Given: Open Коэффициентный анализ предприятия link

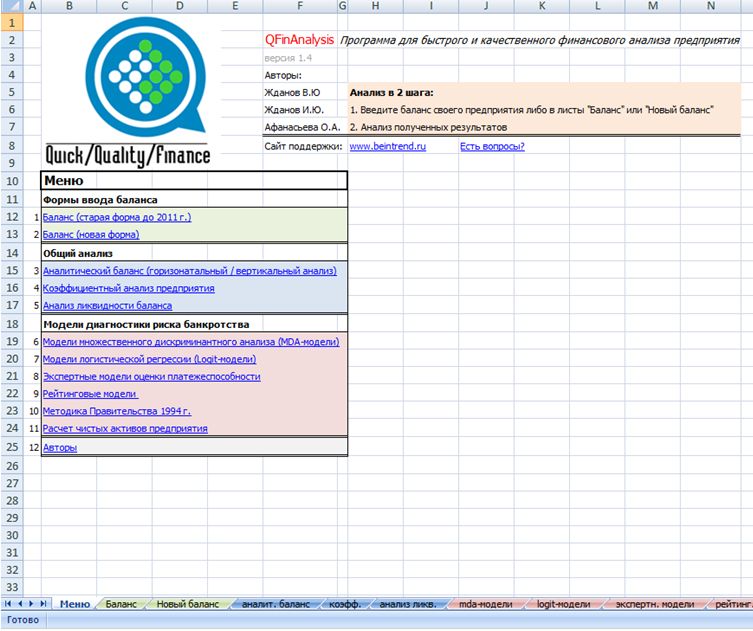Looking at the screenshot, I should [x=129, y=288].
